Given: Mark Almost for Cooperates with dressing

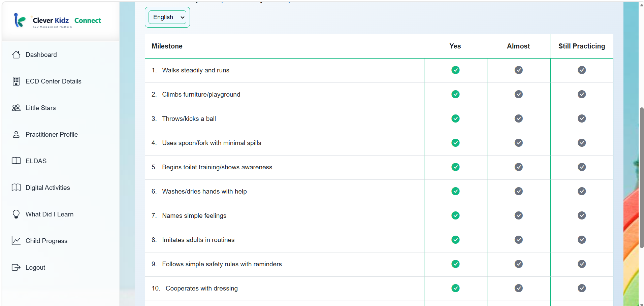Looking at the screenshot, I should pos(519,288).
